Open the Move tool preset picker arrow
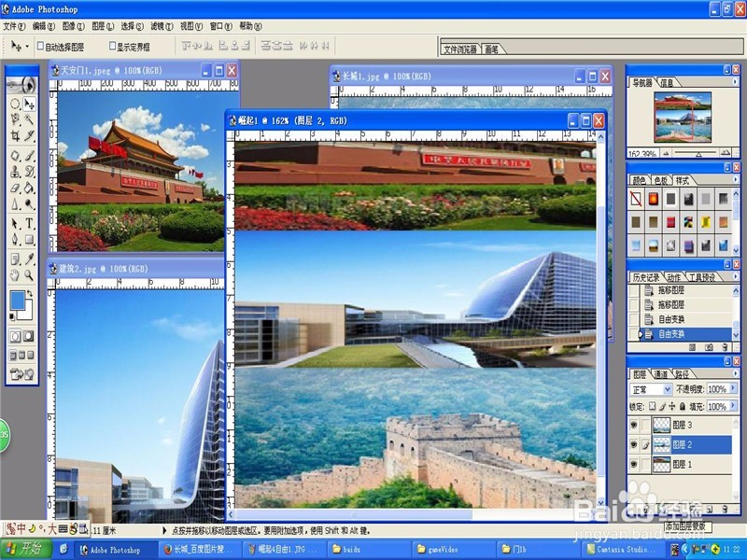Viewport: 747px width, 560px height. point(27,46)
